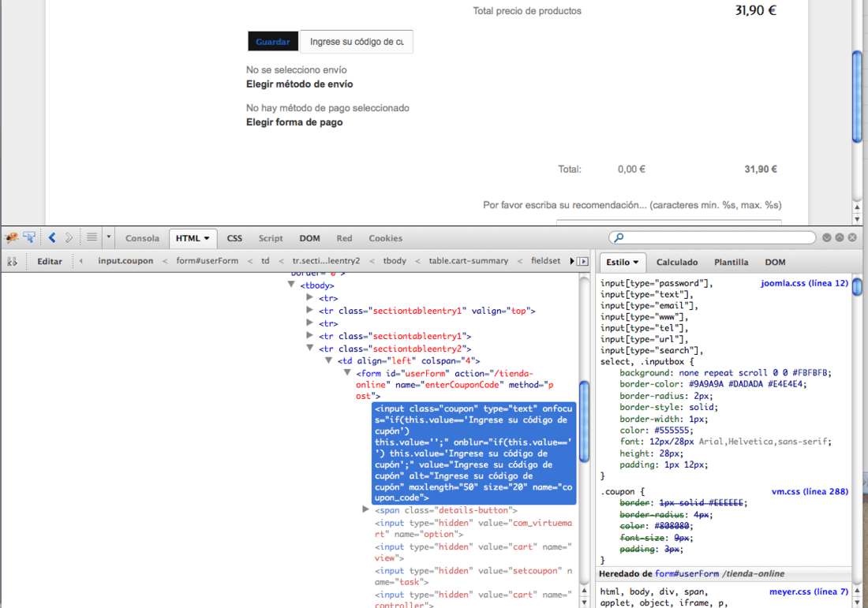Image resolution: width=868 pixels, height=608 pixels.
Task: Select the tr.secti...leentry2 breadcrumb
Action: [326, 260]
